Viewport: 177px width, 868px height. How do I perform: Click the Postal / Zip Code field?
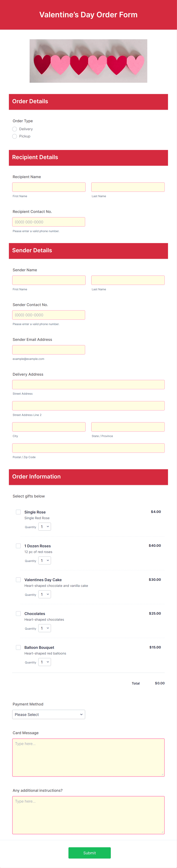(88, 448)
